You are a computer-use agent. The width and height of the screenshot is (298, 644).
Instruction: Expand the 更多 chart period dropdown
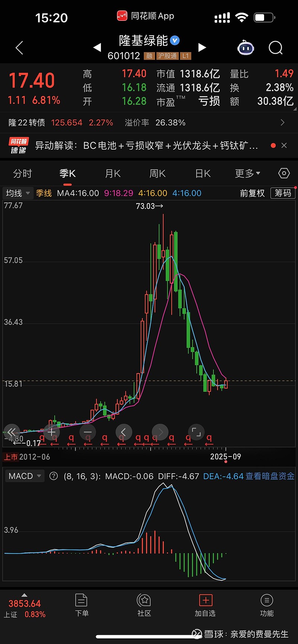point(247,173)
